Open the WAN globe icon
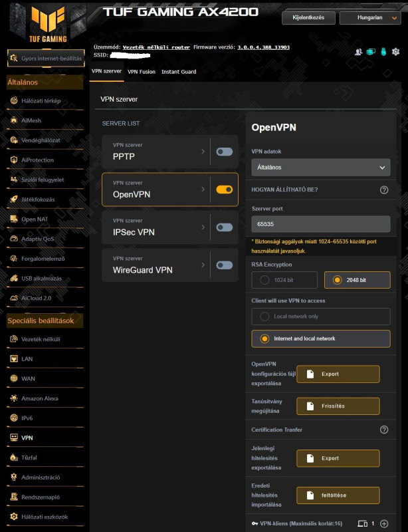This screenshot has width=408, height=532. 13,378
